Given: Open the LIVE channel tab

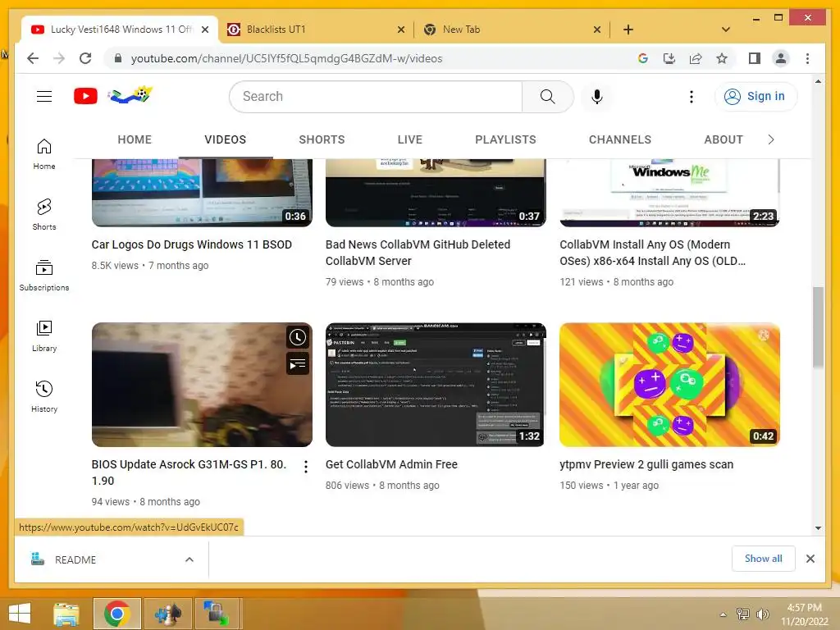Looking at the screenshot, I should tap(410, 139).
